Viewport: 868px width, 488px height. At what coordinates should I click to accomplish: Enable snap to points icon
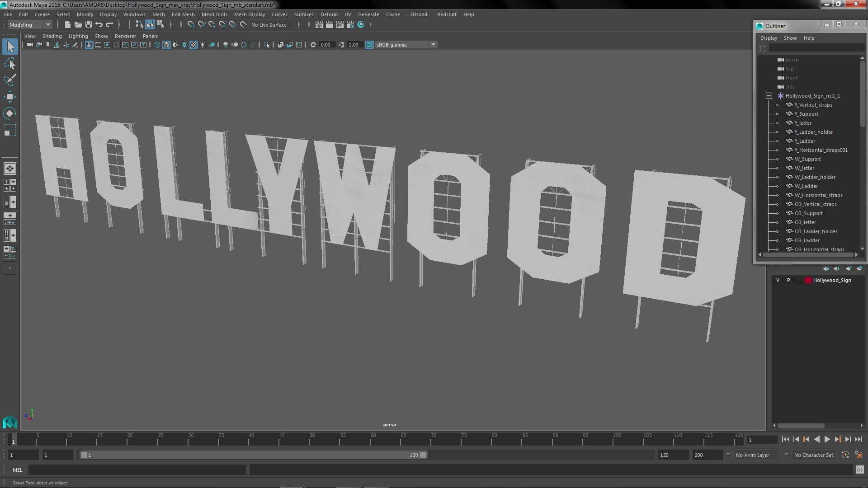[x=212, y=25]
